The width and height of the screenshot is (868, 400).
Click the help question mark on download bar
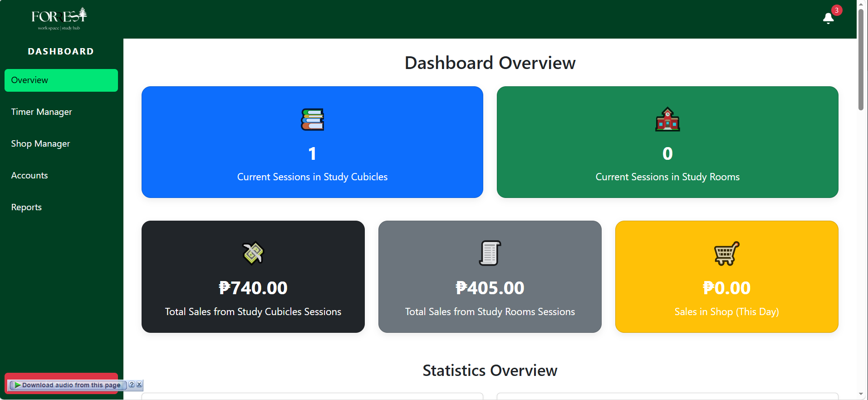coord(132,385)
